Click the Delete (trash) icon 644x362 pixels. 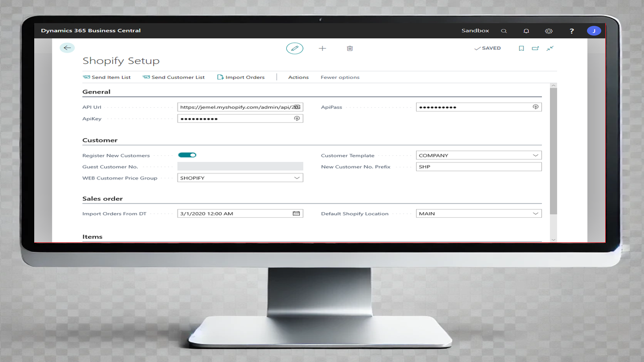(x=350, y=48)
